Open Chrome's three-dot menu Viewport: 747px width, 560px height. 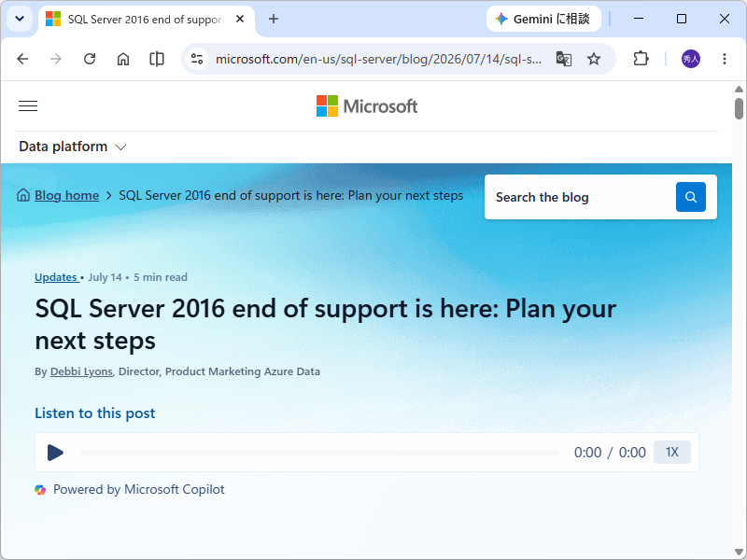tap(725, 59)
